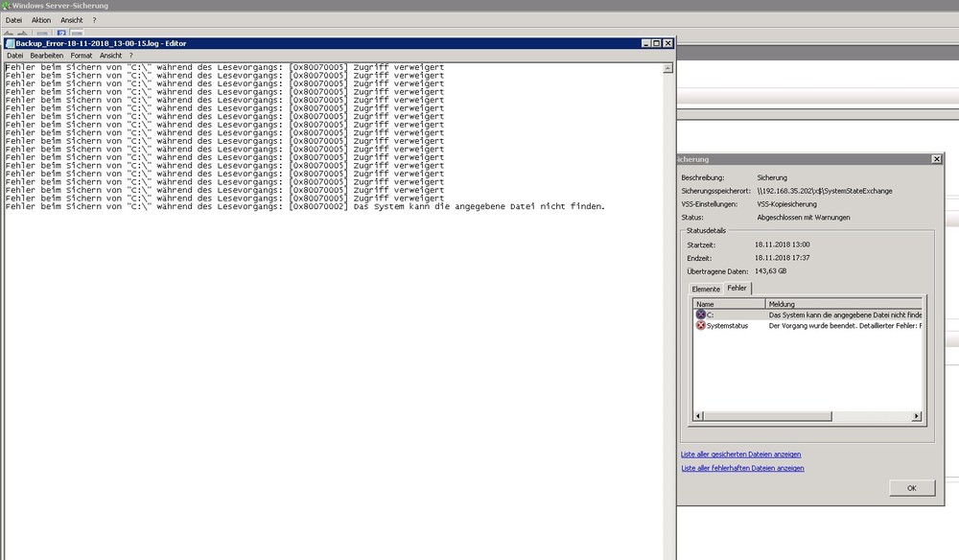Click the right scroll arrow in the error list
This screenshot has width=959, height=560.
(x=917, y=415)
